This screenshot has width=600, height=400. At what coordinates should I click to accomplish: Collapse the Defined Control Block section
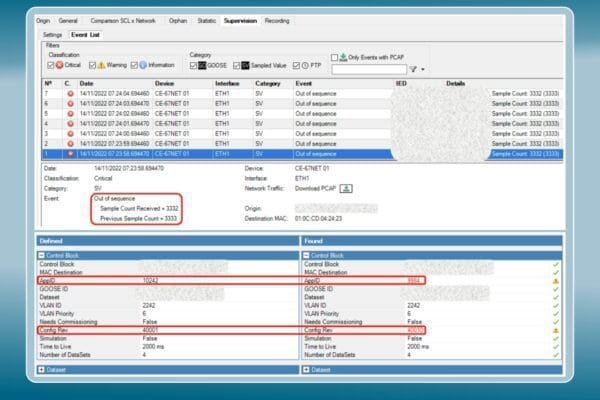pyautogui.click(x=41, y=255)
